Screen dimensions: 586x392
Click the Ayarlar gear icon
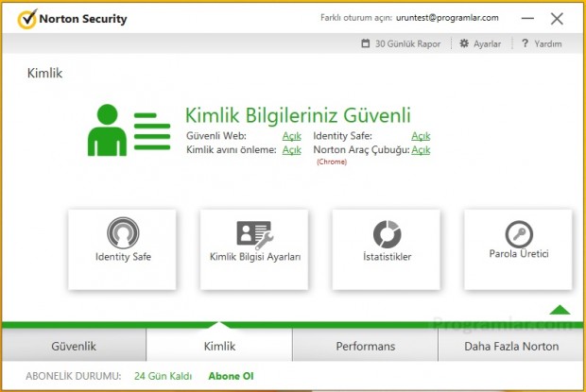[464, 43]
